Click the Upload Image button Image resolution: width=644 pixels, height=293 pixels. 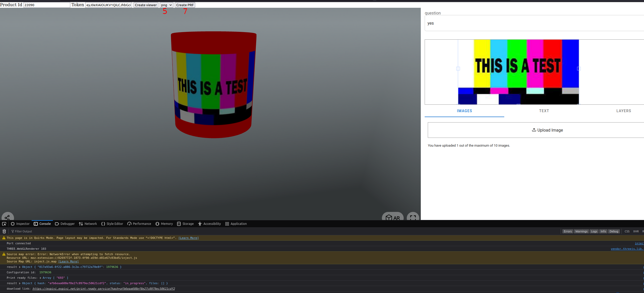536,130
